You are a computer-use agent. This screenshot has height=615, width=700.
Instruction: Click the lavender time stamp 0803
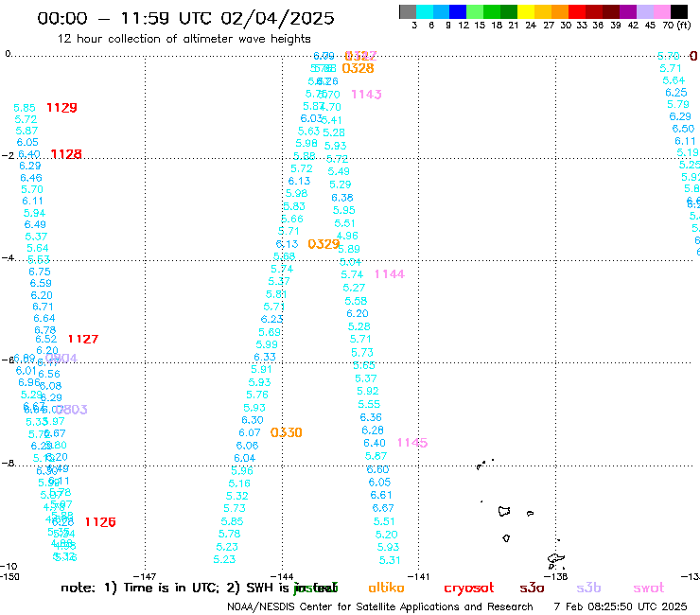[72, 410]
